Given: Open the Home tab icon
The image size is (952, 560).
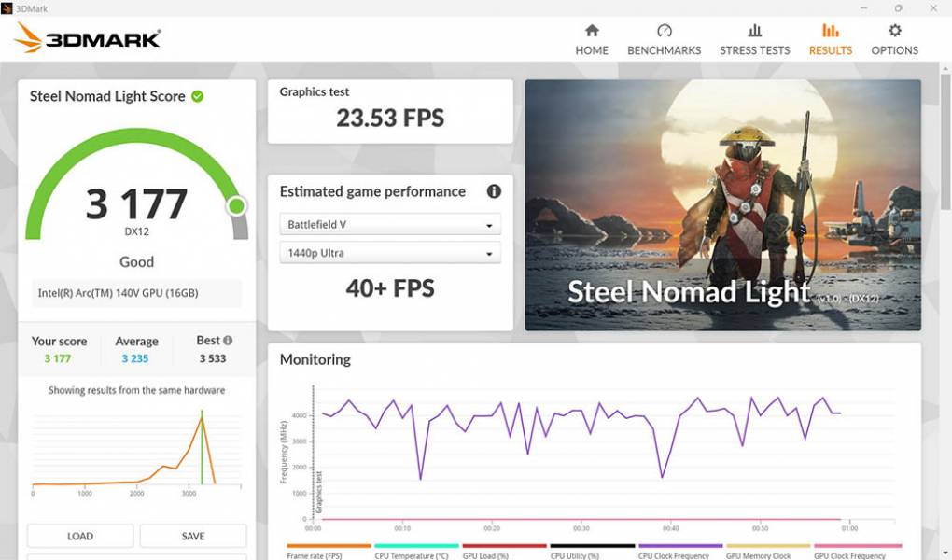Looking at the screenshot, I should click(x=592, y=31).
